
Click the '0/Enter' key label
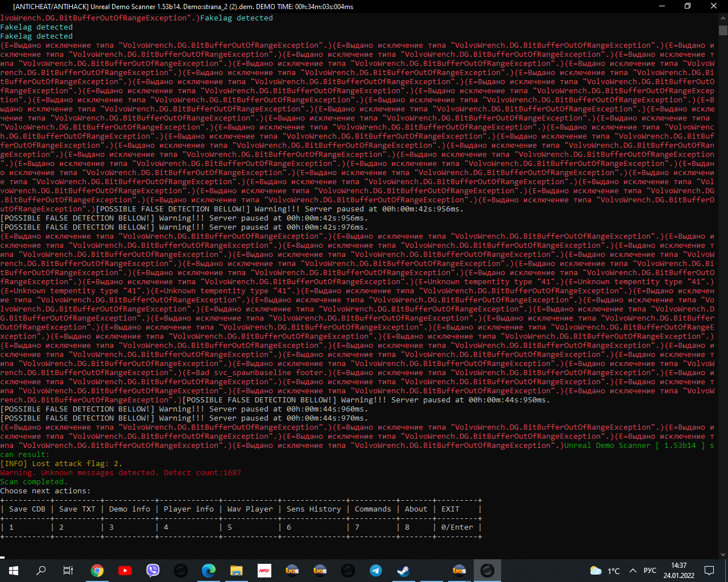(x=457, y=527)
